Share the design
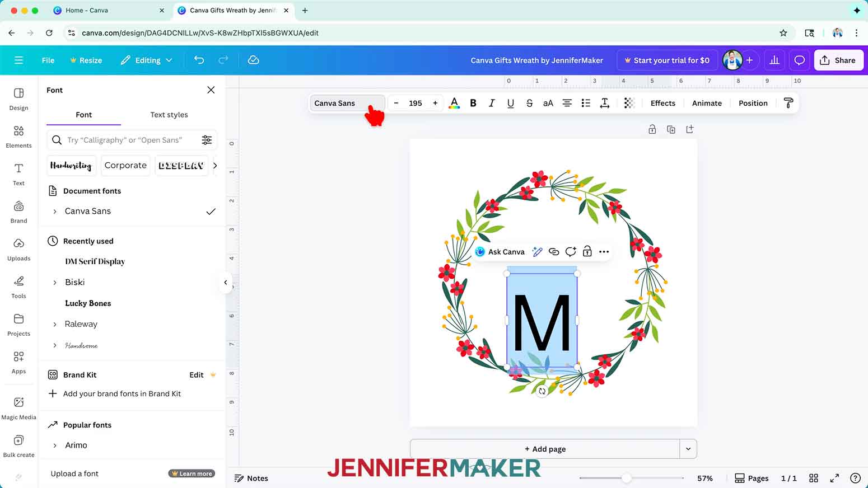This screenshot has height=488, width=868. pyautogui.click(x=838, y=60)
